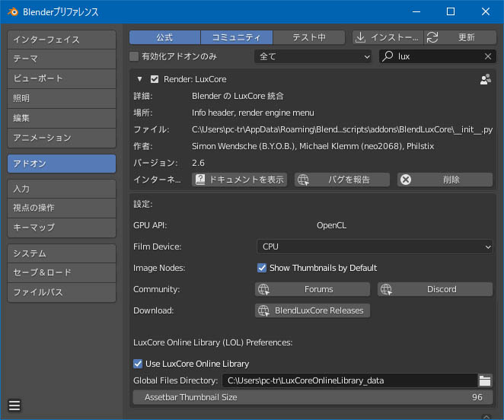This screenshot has width=504, height=420.
Task: Click the インストー... install addon button
Action: coord(388,37)
